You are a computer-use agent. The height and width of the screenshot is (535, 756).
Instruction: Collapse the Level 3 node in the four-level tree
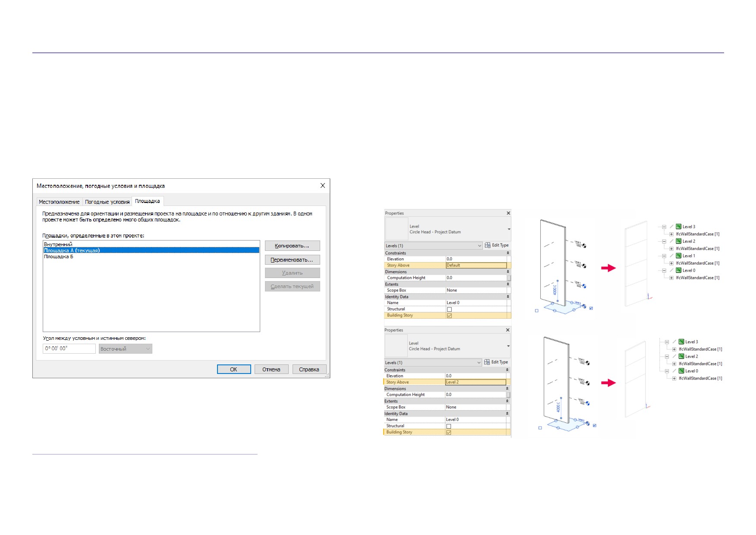pyautogui.click(x=665, y=227)
